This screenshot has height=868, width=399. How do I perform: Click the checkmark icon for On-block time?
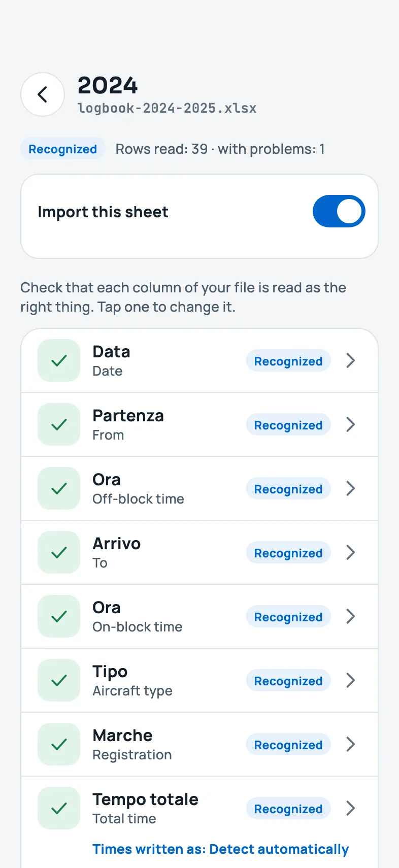coord(59,616)
